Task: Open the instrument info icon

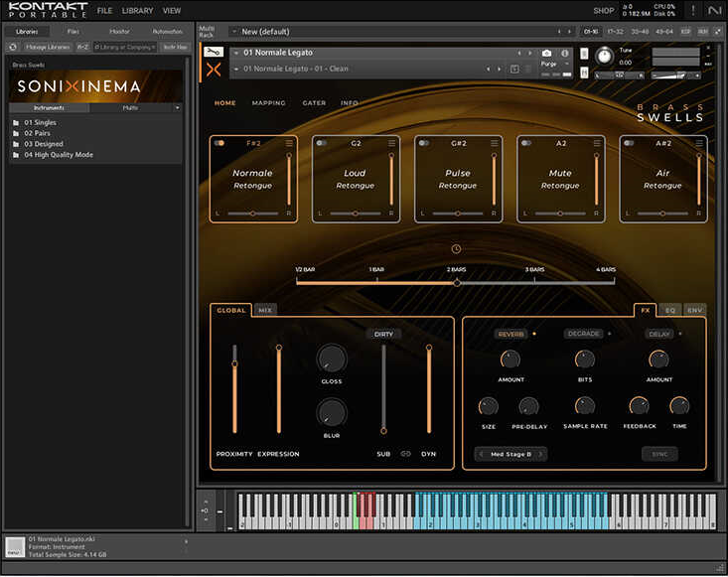Action: (x=565, y=53)
